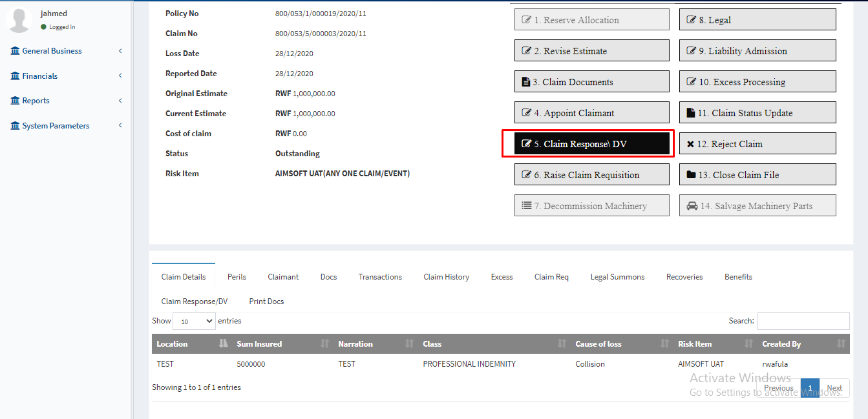Click into the table Search field
The width and height of the screenshot is (868, 419).
point(803,321)
